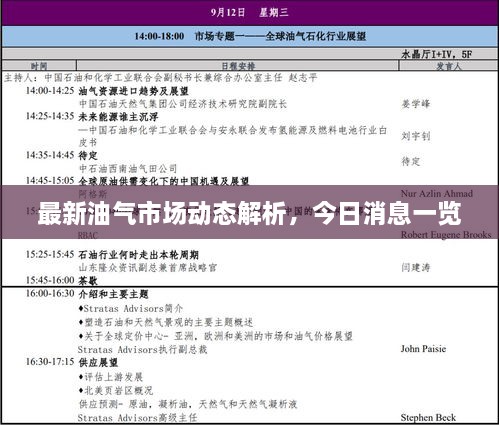Click the 时间 column header
The image size is (499, 425).
coord(39,66)
